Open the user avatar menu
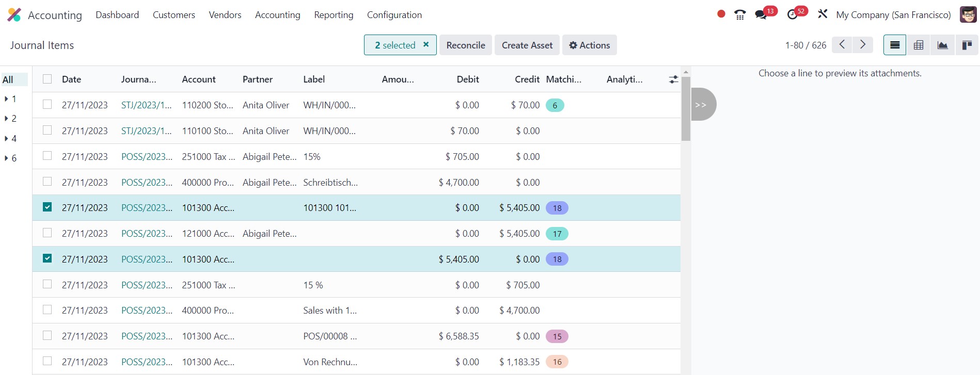Screen dimensions: 980x375 coord(968,14)
